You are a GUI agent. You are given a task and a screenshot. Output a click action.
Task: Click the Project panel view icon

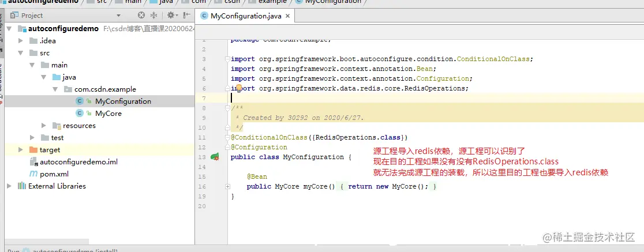pyautogui.click(x=14, y=15)
